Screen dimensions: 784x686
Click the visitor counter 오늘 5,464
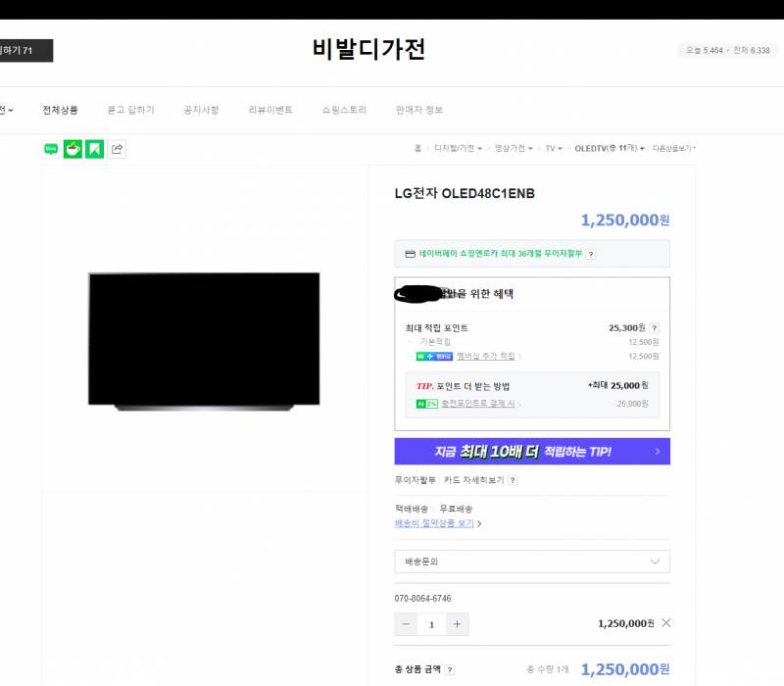(705, 51)
